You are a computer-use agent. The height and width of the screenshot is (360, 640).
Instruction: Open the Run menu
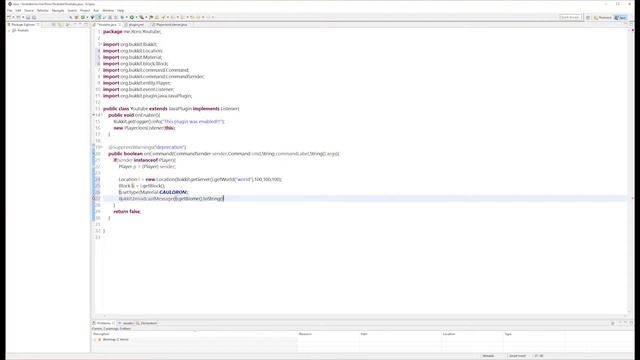click(x=96, y=11)
